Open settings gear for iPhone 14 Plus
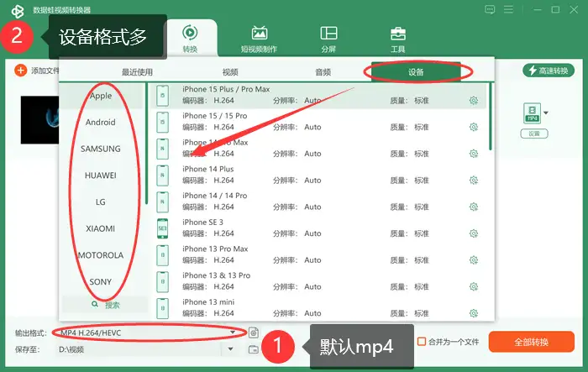Image resolution: width=588 pixels, height=372 pixels. (x=474, y=181)
